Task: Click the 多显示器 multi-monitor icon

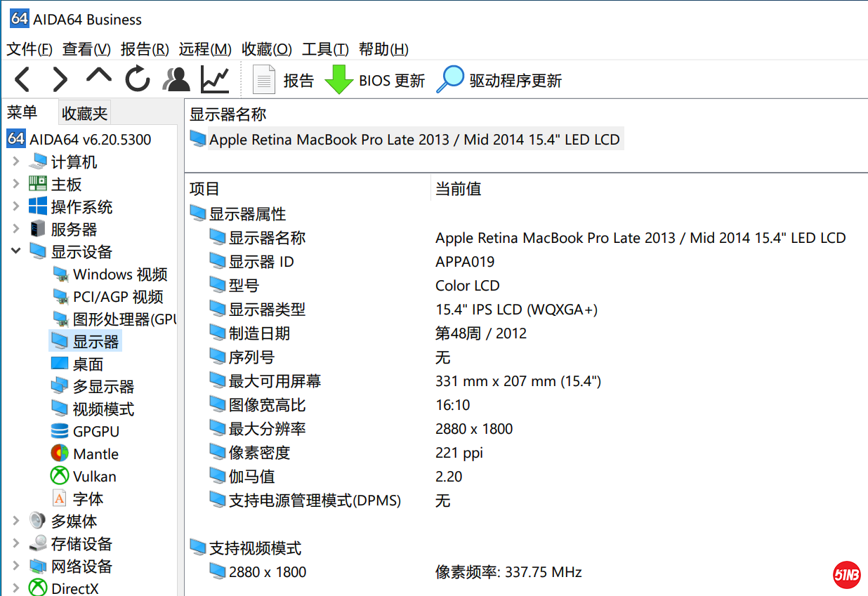Action: (x=60, y=386)
